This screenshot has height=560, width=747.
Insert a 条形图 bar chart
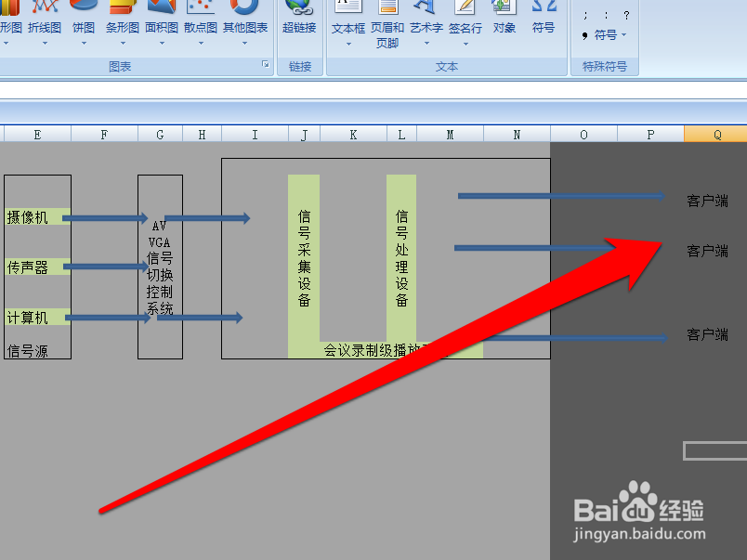click(x=122, y=21)
